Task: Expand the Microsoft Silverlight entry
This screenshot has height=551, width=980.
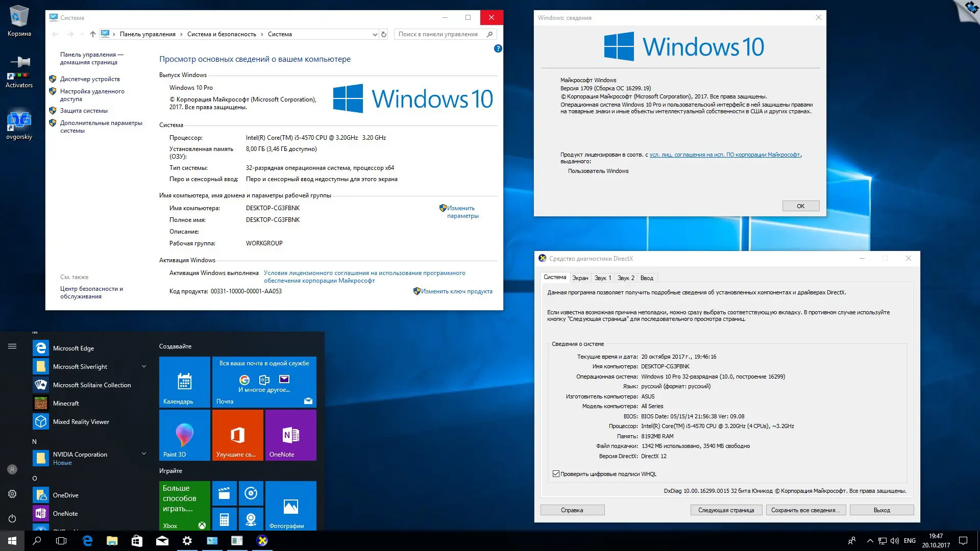Action: click(x=143, y=366)
